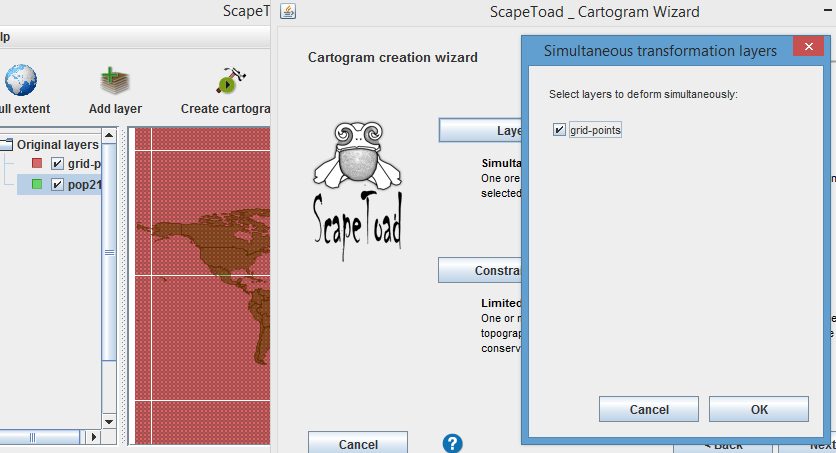836x453 pixels.
Task: Click the layer panel horizontal scrollbar thumb
Action: 39,437
